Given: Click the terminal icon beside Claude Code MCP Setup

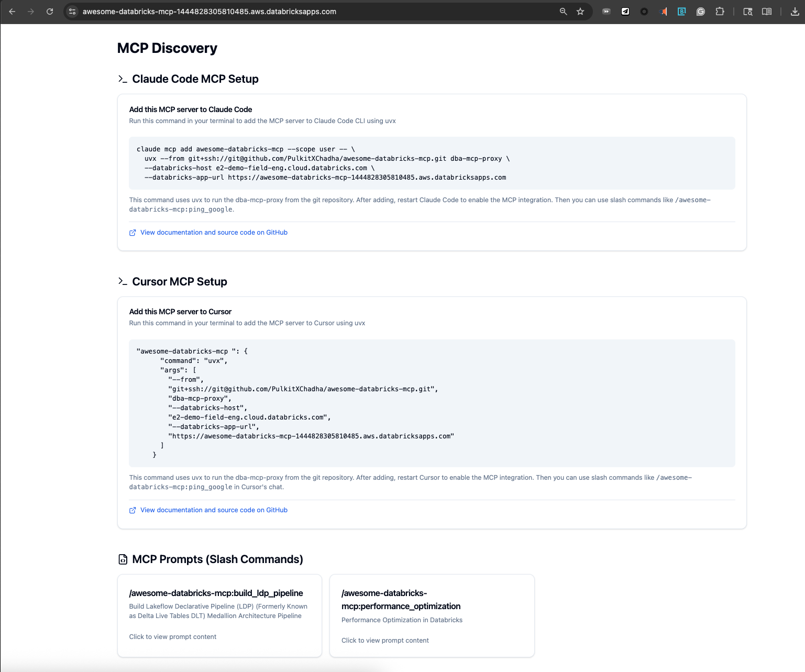Looking at the screenshot, I should coord(123,79).
